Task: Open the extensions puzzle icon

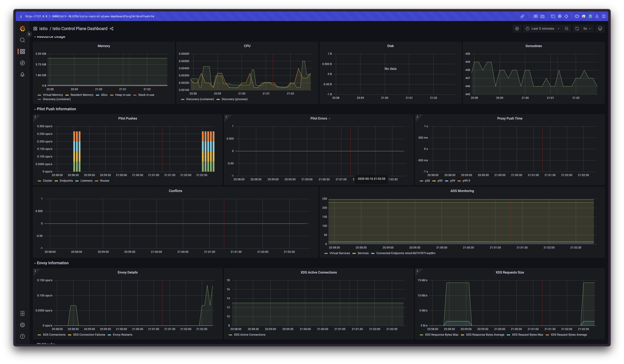Action: (577, 16)
